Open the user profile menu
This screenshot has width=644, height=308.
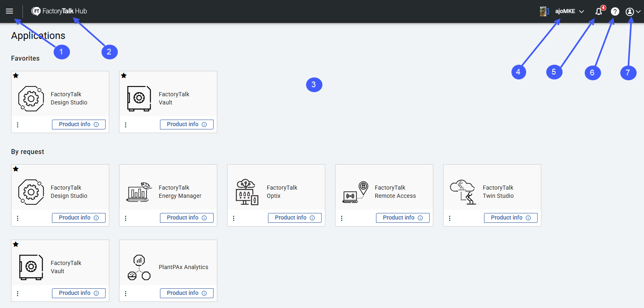coord(633,11)
